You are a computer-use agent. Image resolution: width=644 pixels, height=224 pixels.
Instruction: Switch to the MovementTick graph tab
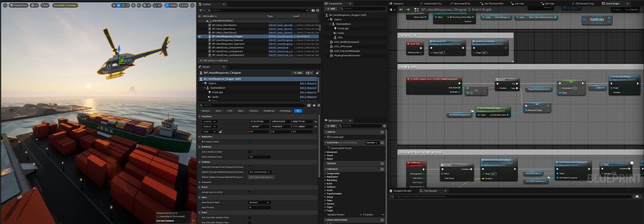[460, 3]
